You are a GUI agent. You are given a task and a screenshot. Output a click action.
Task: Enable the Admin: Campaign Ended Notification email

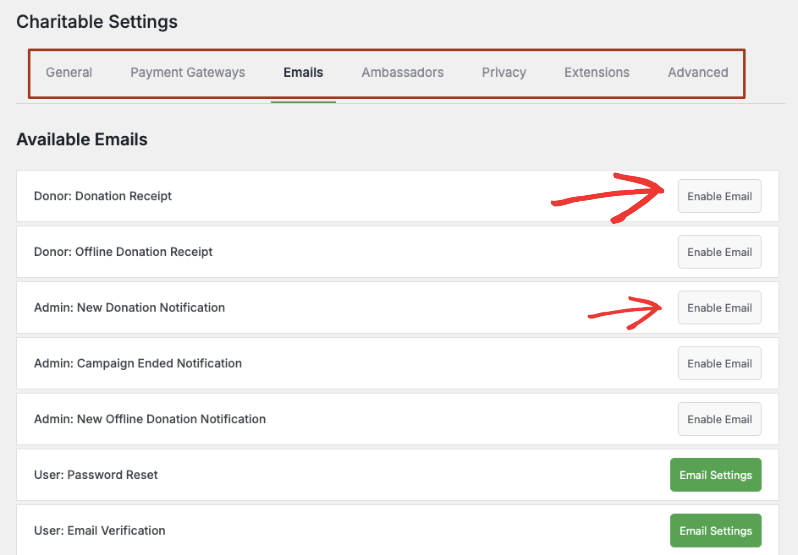click(720, 364)
